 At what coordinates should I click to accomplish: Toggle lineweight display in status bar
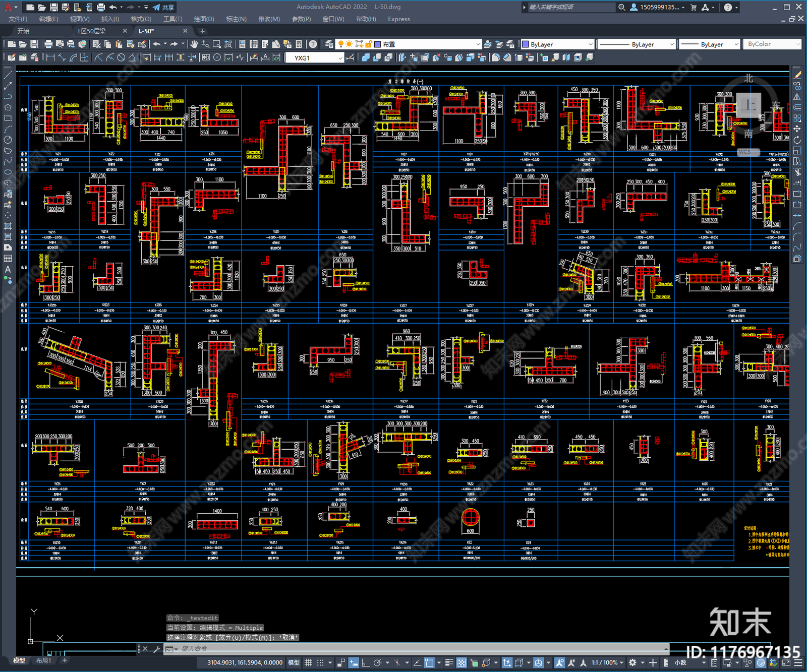click(449, 662)
